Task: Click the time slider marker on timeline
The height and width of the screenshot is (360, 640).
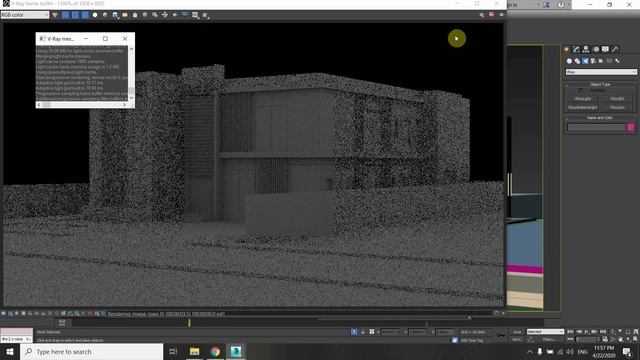Action: tap(189, 323)
